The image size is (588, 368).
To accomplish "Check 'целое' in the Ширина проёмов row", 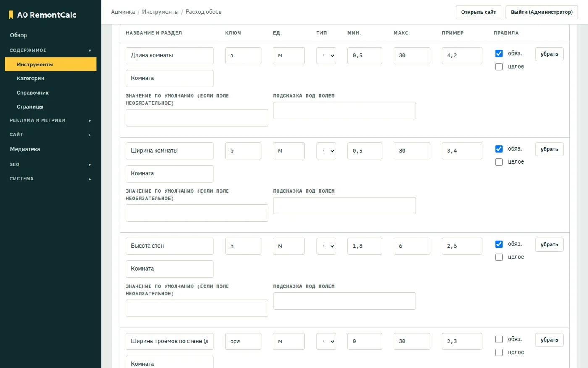I will point(499,352).
